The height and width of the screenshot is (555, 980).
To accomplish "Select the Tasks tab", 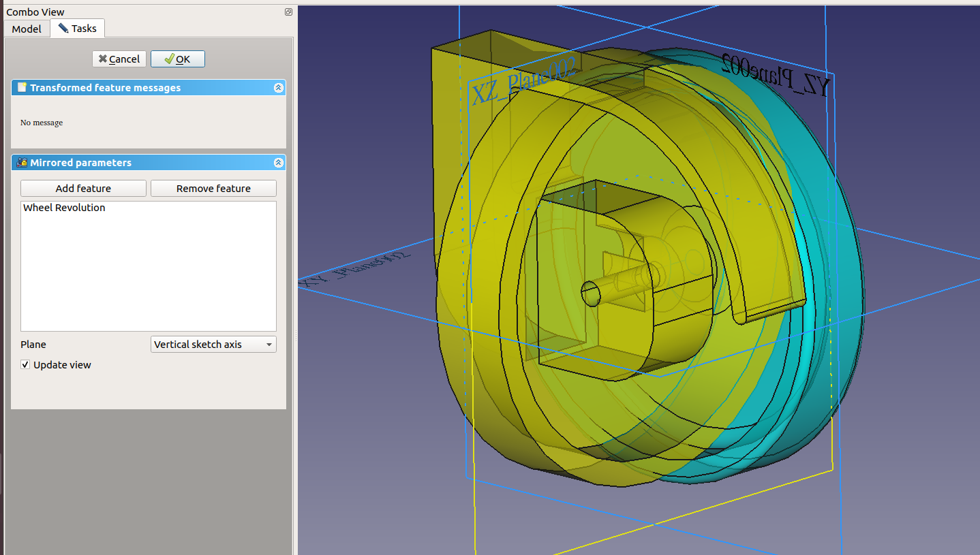I will pyautogui.click(x=77, y=29).
